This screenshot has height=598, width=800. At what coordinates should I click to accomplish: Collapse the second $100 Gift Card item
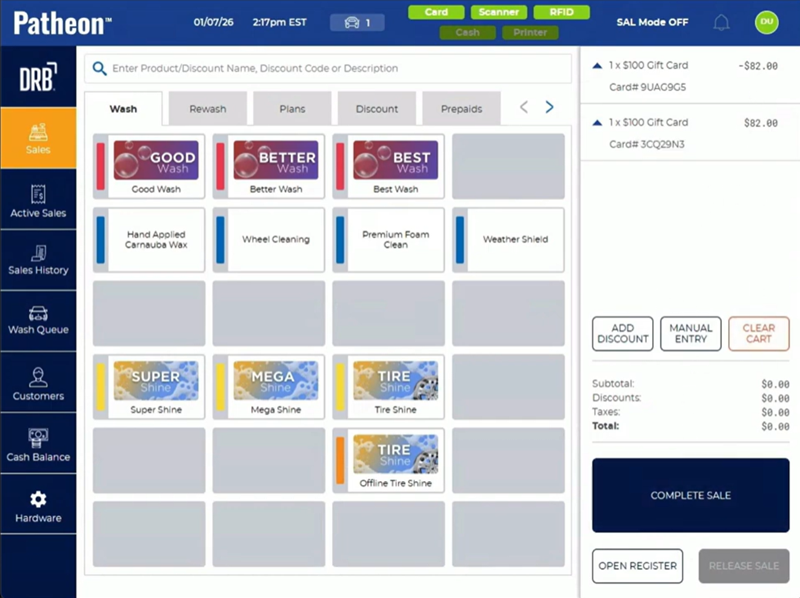click(597, 123)
